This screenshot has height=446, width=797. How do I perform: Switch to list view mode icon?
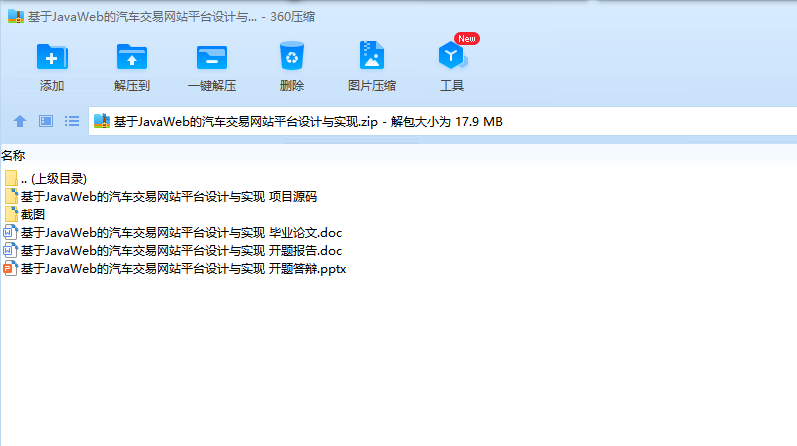[72, 121]
